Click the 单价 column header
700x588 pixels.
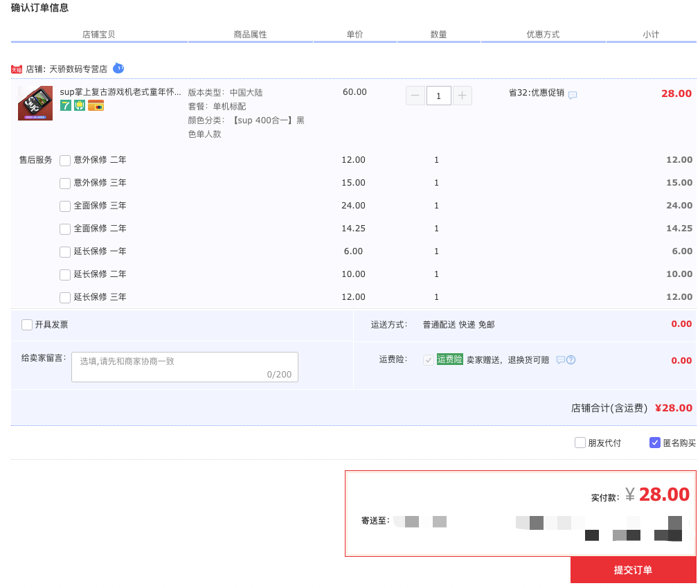[x=355, y=35]
